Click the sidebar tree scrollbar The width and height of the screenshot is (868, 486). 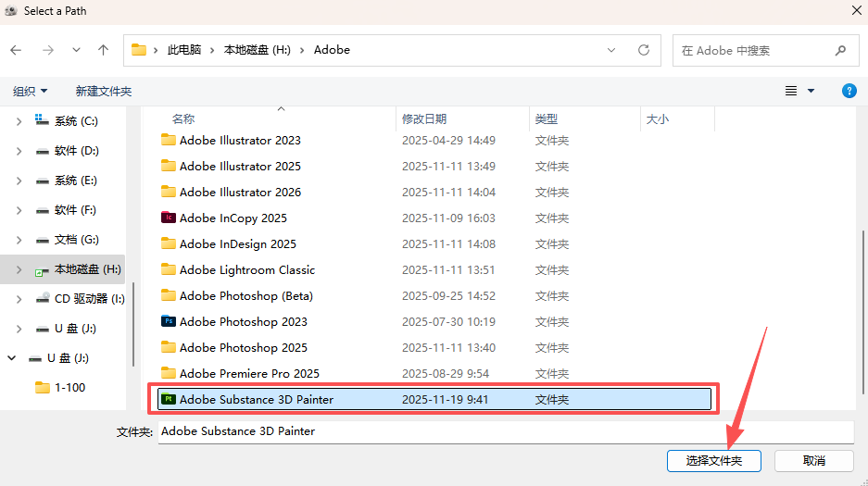(133, 324)
